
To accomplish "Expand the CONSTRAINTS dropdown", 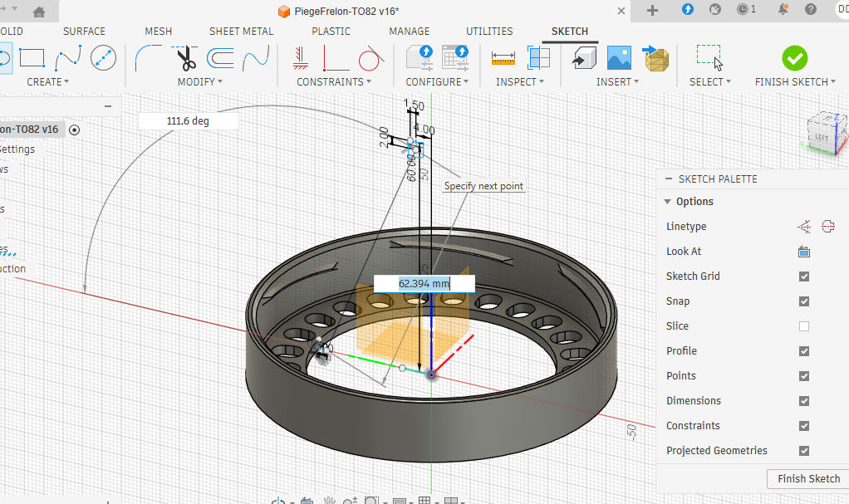I will [334, 82].
